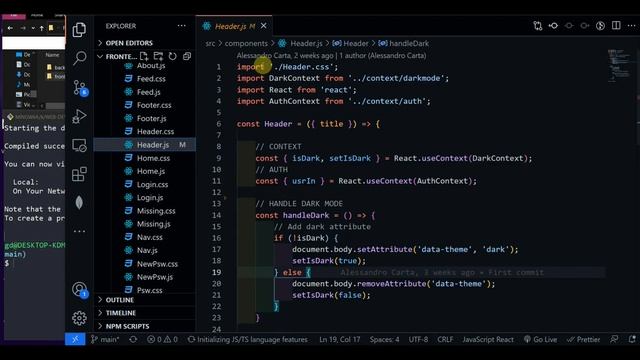Viewport: 640px width, 360px height.
Task: Open editor more actions menu
Action: tap(631, 26)
